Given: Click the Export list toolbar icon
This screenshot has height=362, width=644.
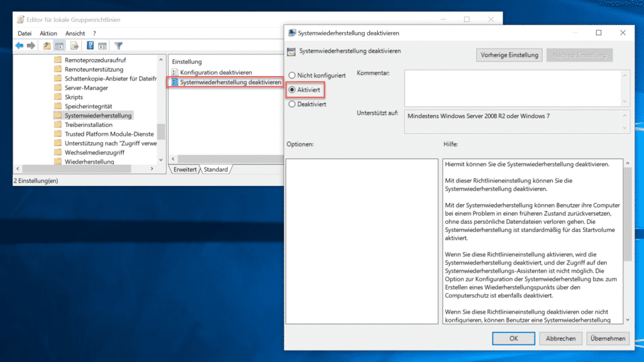Looking at the screenshot, I should (74, 45).
